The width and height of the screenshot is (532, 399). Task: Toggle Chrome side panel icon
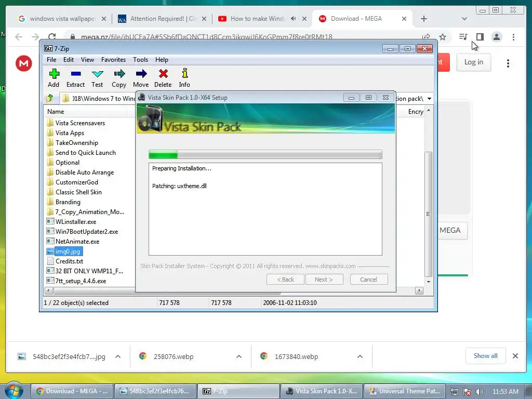tap(480, 37)
